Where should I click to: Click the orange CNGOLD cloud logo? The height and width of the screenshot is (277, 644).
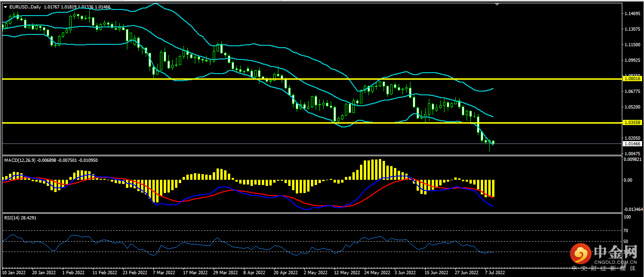point(580,255)
